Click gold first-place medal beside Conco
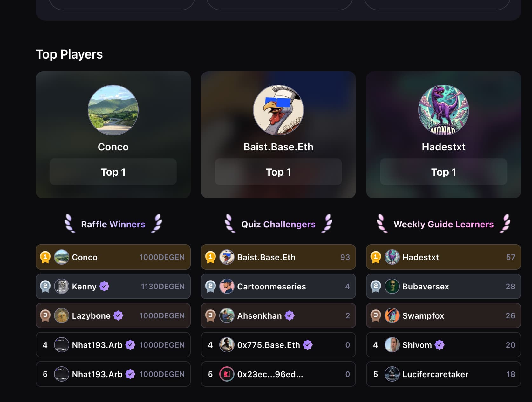Viewport: 532px width, 402px height. coord(45,257)
